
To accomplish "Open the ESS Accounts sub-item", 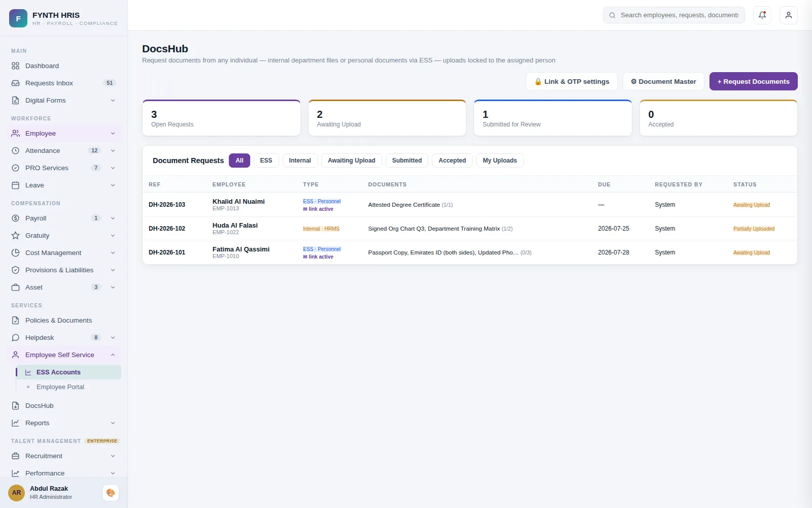I will 69,372.
